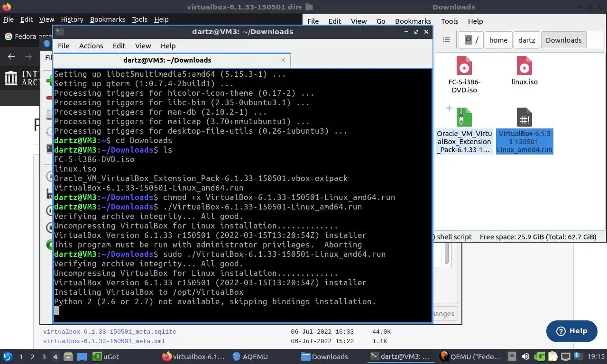Open the Tools menu in file manager
This screenshot has height=364, width=607.
[x=450, y=21]
